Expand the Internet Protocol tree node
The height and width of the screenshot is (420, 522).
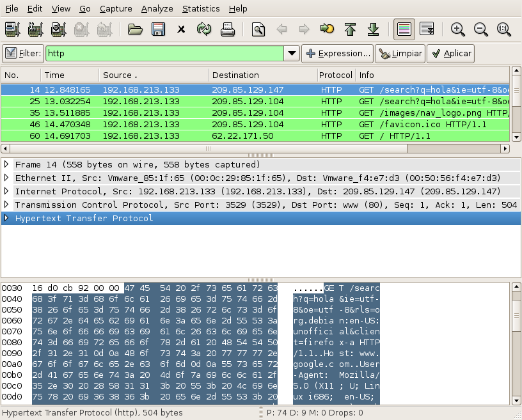(x=6, y=191)
